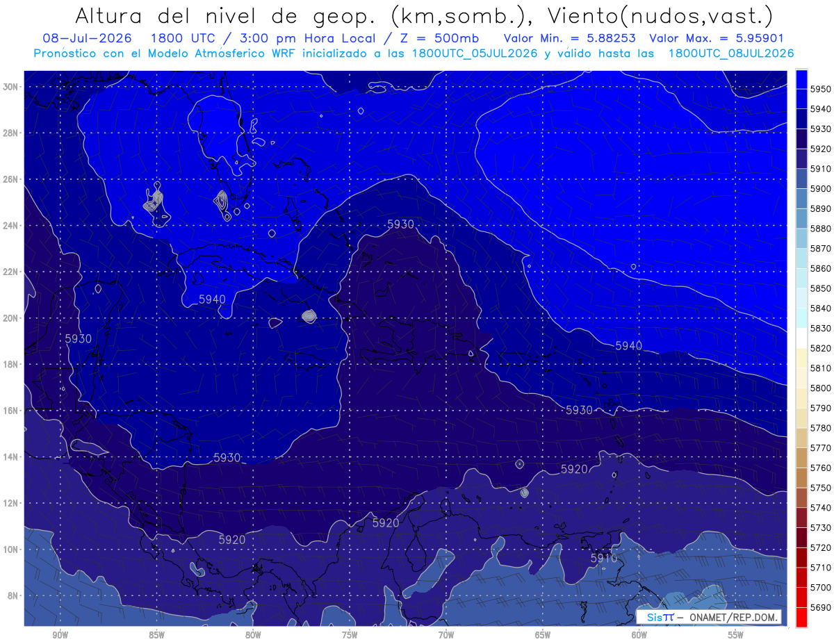The width and height of the screenshot is (834, 644).
Task: Click the '80W' longitude axis label
Action: (x=253, y=635)
